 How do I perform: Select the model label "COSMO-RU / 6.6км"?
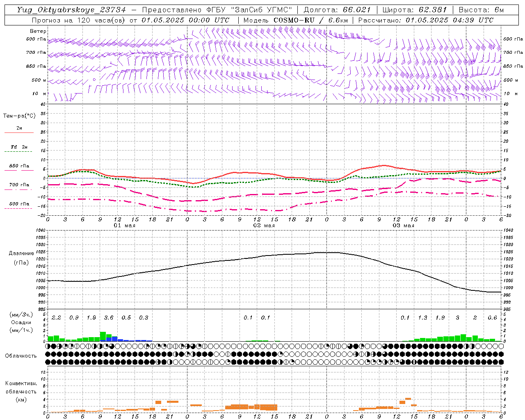point(310,20)
